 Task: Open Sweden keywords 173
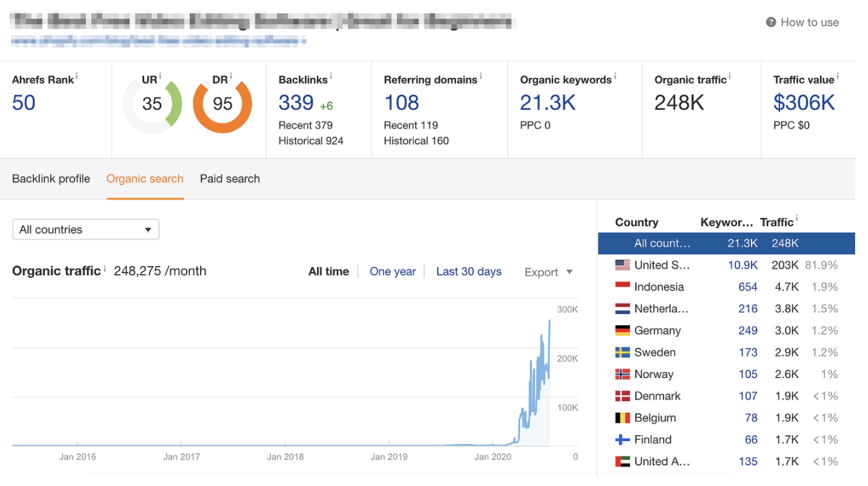tap(748, 352)
